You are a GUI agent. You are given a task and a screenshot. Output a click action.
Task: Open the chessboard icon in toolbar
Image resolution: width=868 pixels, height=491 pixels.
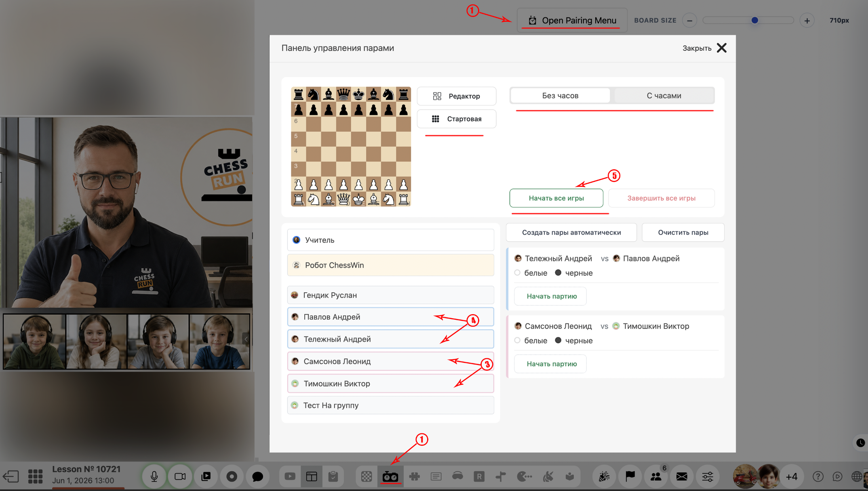point(367,476)
